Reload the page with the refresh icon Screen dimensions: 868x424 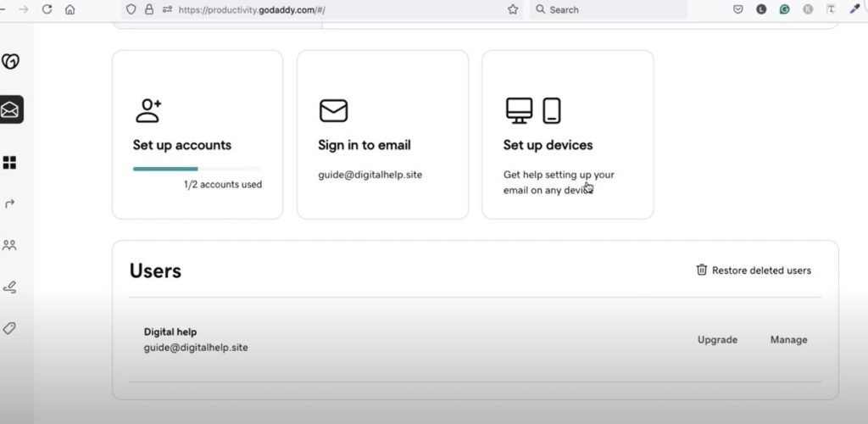47,9
